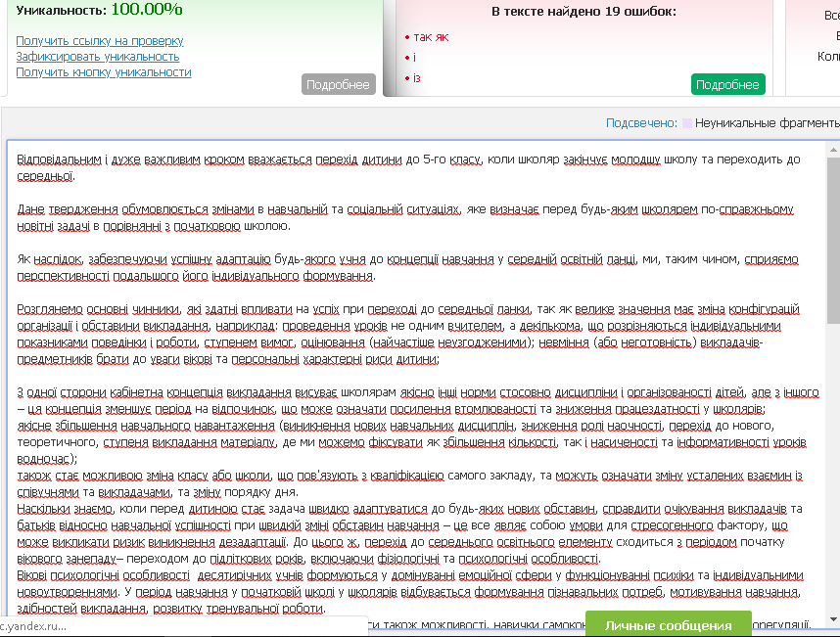Click the word 'Відповідальним' in the text
This screenshot has height=637, width=840.
coord(59,159)
